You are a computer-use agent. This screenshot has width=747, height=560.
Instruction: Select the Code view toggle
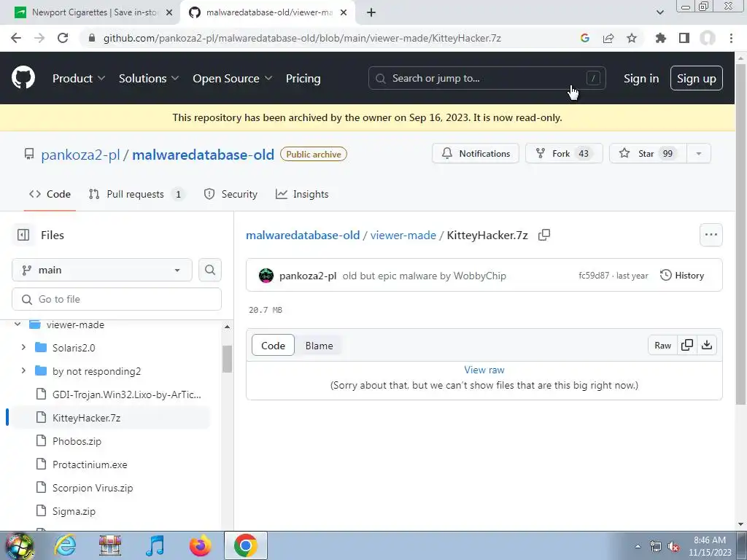coord(273,346)
